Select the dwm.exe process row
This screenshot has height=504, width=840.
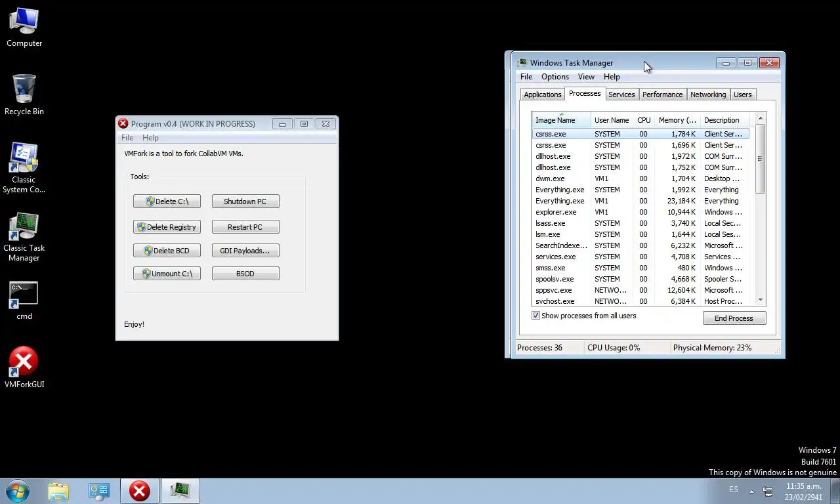tap(640, 178)
